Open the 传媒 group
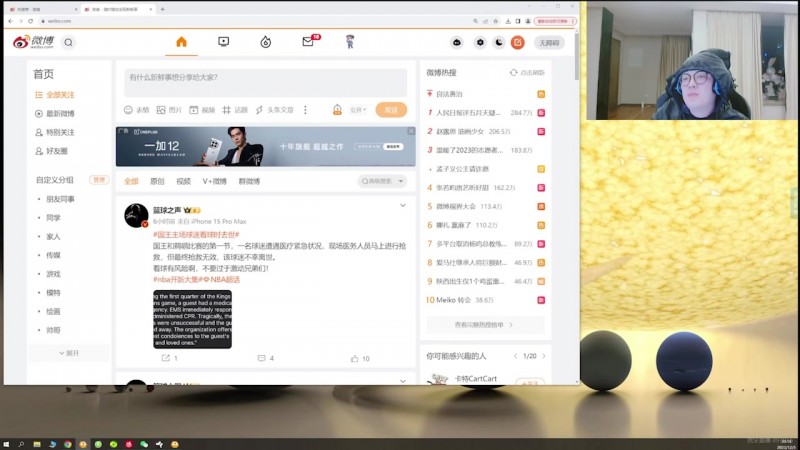The height and width of the screenshot is (450, 800). pyautogui.click(x=53, y=255)
